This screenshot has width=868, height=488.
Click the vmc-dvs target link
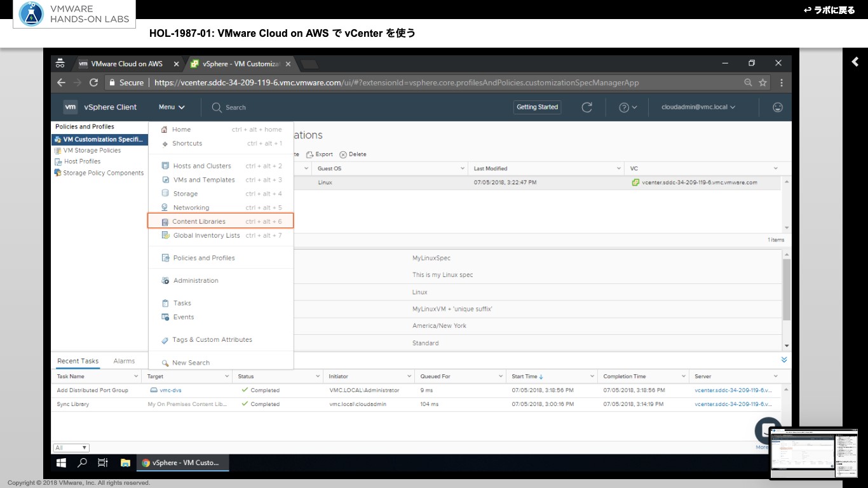coord(170,390)
